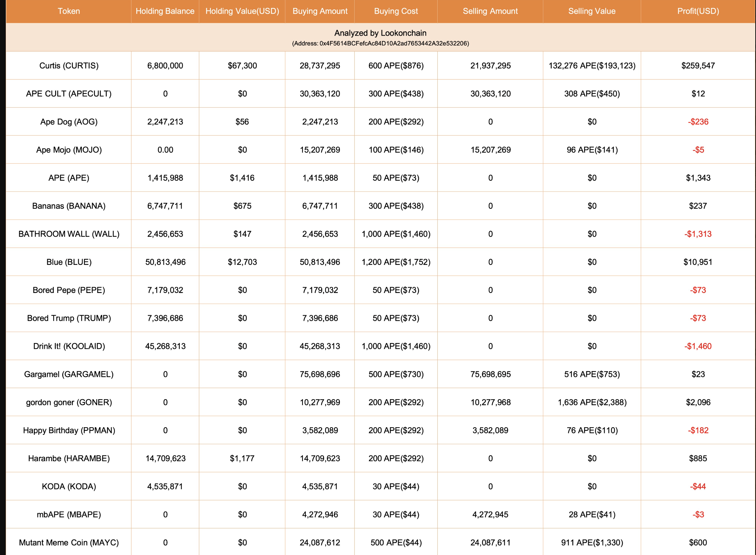This screenshot has height=555, width=756.
Task: Click the Profit(USD) column header
Action: (698, 11)
